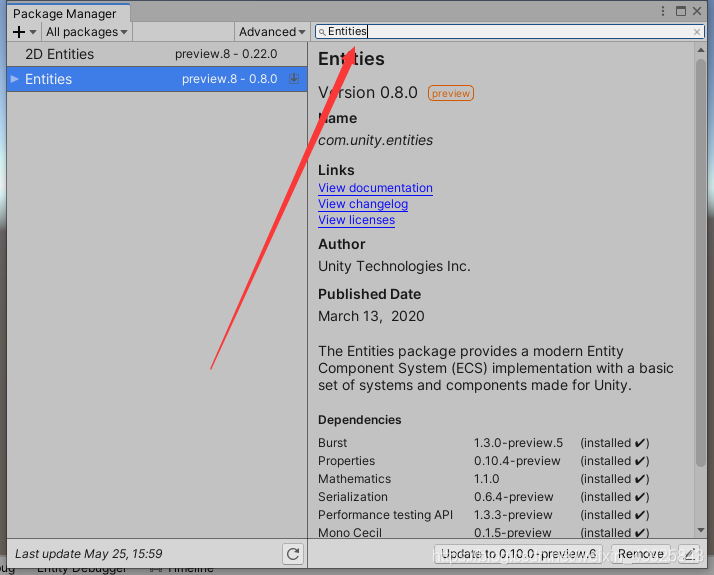This screenshot has height=575, width=714.
Task: Open the All packages filter dropdown
Action: pos(87,32)
